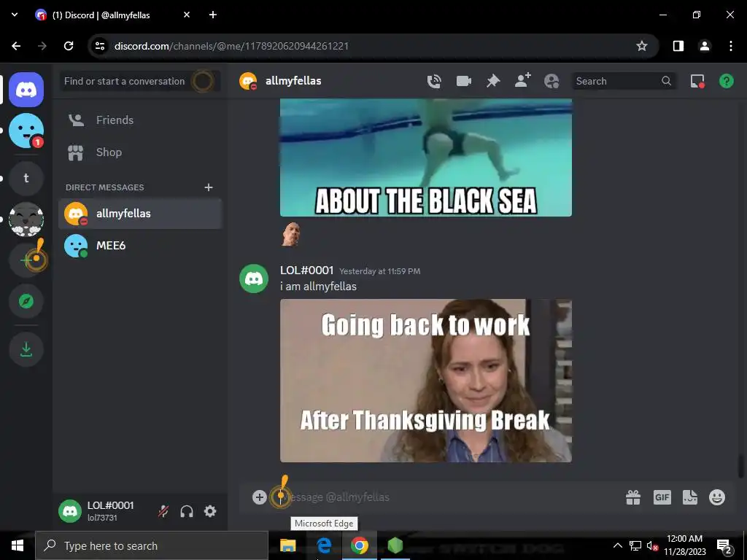Bookmark this page star icon
Screen dimensions: 747x560
click(642, 46)
